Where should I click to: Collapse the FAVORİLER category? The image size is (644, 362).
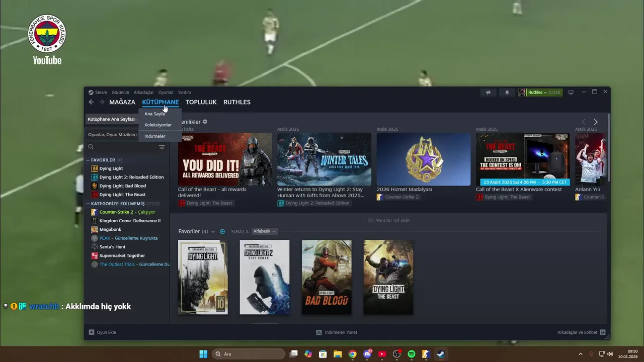(88, 160)
